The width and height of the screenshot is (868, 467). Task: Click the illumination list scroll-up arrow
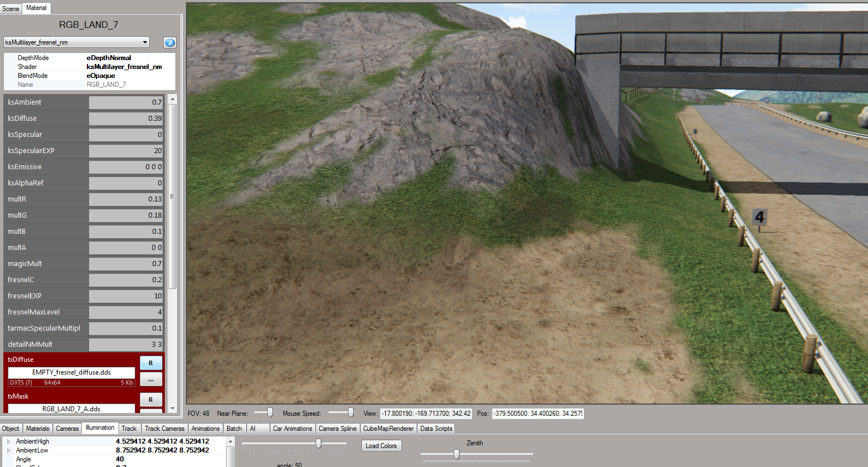(231, 441)
